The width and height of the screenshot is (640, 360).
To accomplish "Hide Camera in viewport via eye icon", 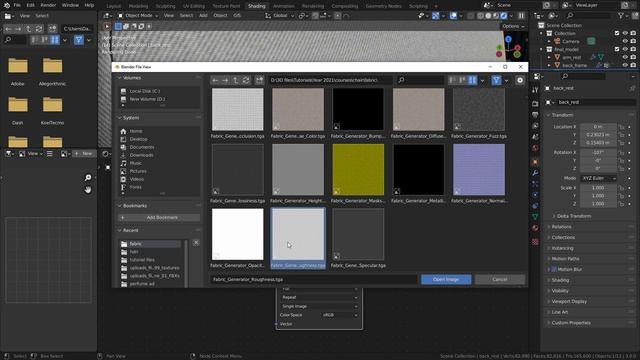I will (625, 41).
